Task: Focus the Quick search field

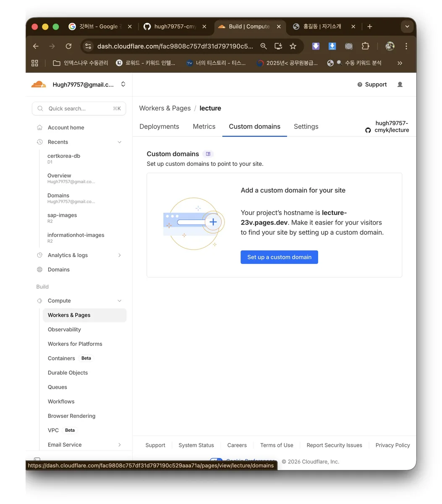Action: 79,108
